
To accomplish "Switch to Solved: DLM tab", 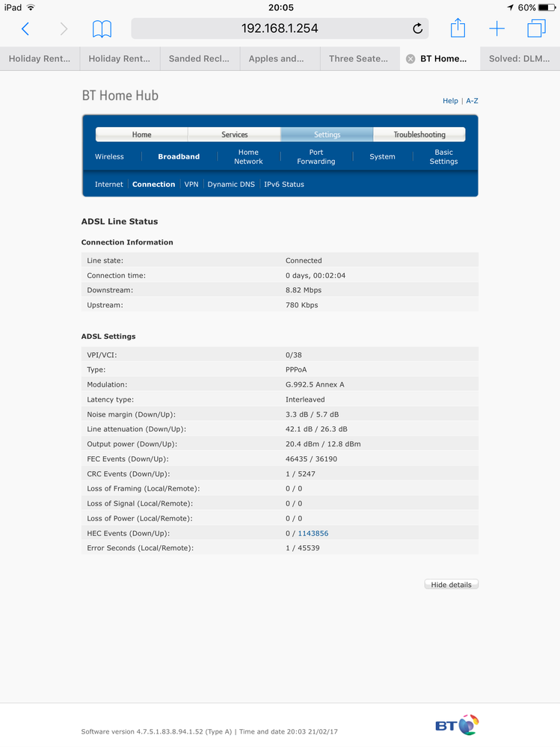I will pos(520,58).
